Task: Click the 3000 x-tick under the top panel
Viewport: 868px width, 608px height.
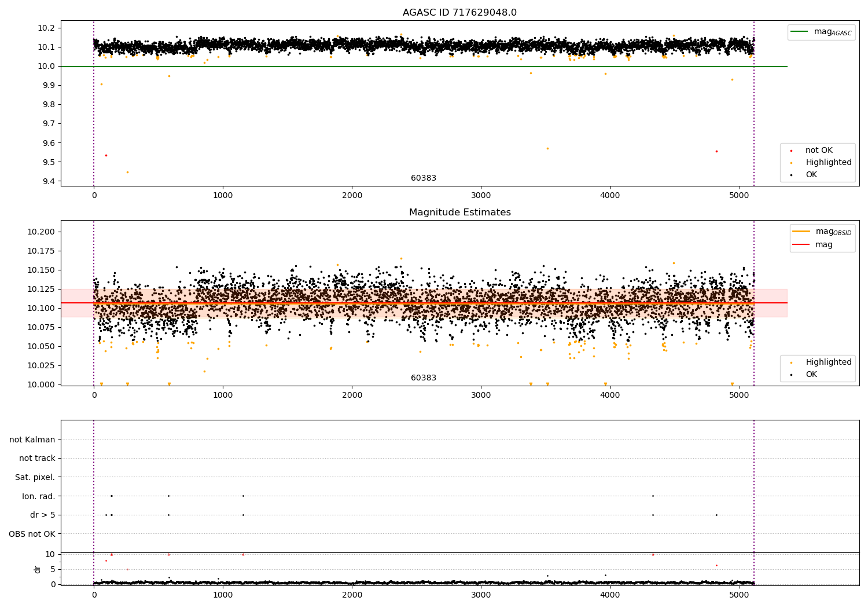Action: click(x=481, y=196)
